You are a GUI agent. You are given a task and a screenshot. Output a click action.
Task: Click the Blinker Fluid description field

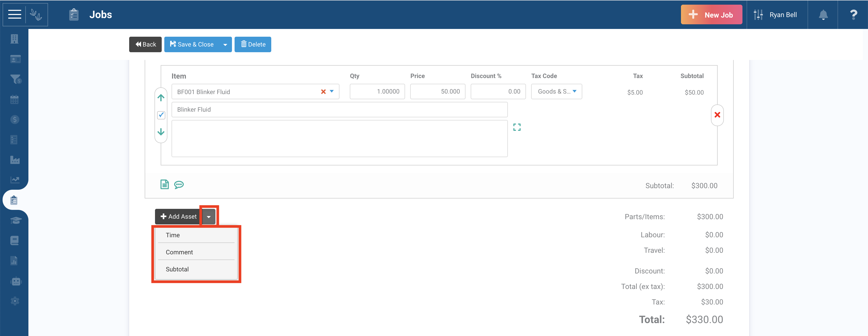(x=339, y=110)
